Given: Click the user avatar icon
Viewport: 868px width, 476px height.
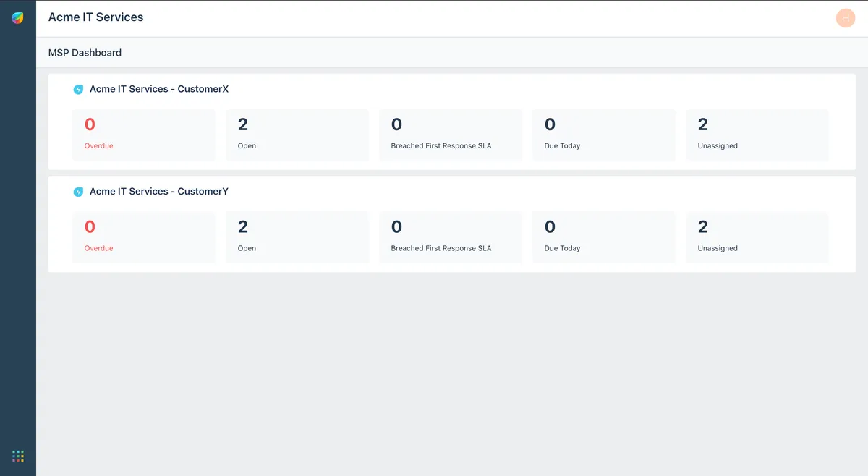Looking at the screenshot, I should 845,18.
